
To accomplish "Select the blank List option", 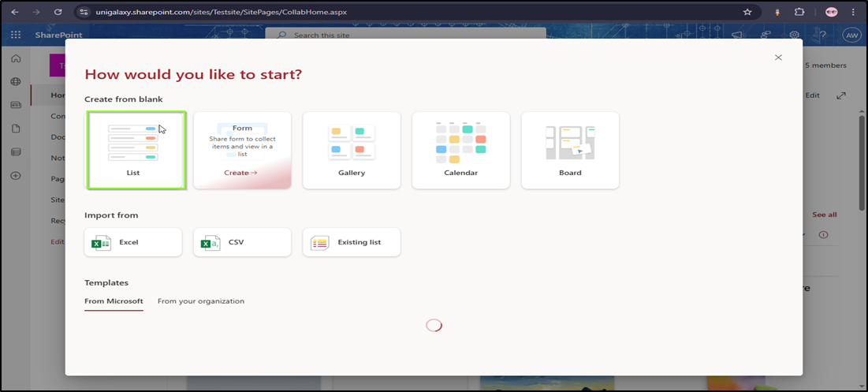I will [x=136, y=150].
